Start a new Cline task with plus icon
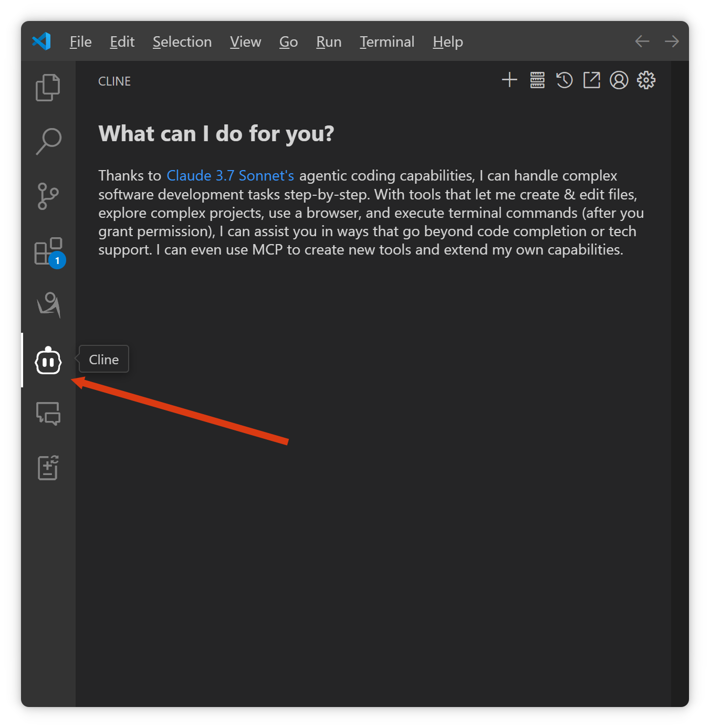This screenshot has width=710, height=728. 509,80
